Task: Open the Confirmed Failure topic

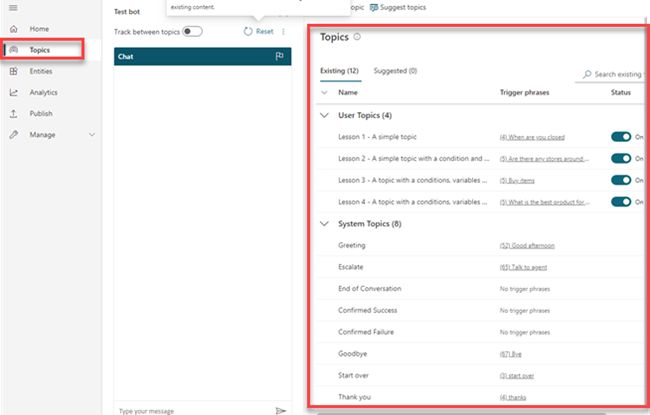Action: 366,332
